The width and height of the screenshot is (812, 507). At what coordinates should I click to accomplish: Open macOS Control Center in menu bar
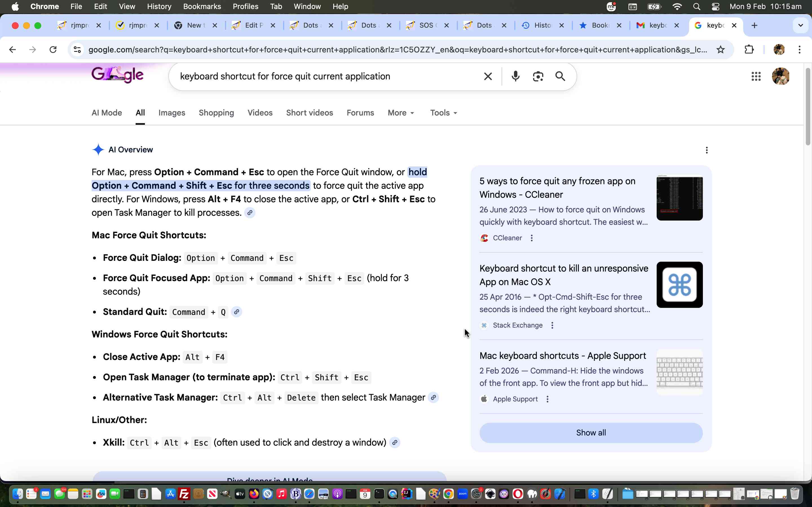pyautogui.click(x=715, y=6)
